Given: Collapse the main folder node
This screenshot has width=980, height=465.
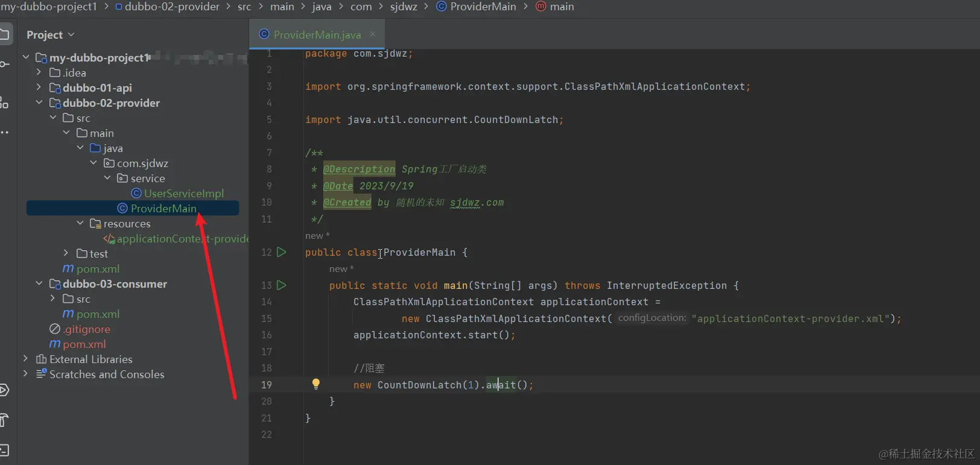Looking at the screenshot, I should coord(66,133).
